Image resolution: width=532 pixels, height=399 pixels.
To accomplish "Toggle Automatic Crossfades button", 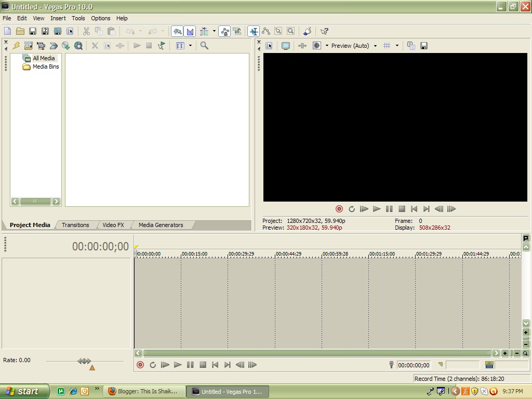I will 190,32.
